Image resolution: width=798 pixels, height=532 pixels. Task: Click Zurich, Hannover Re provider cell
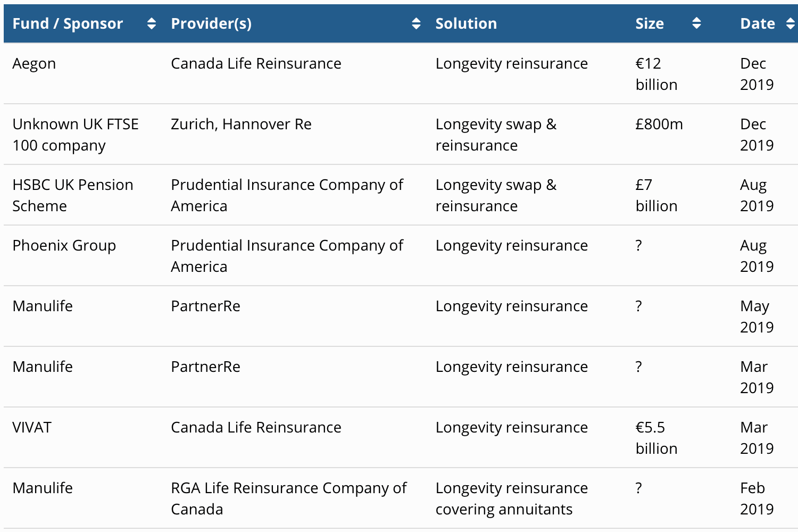pos(241,124)
